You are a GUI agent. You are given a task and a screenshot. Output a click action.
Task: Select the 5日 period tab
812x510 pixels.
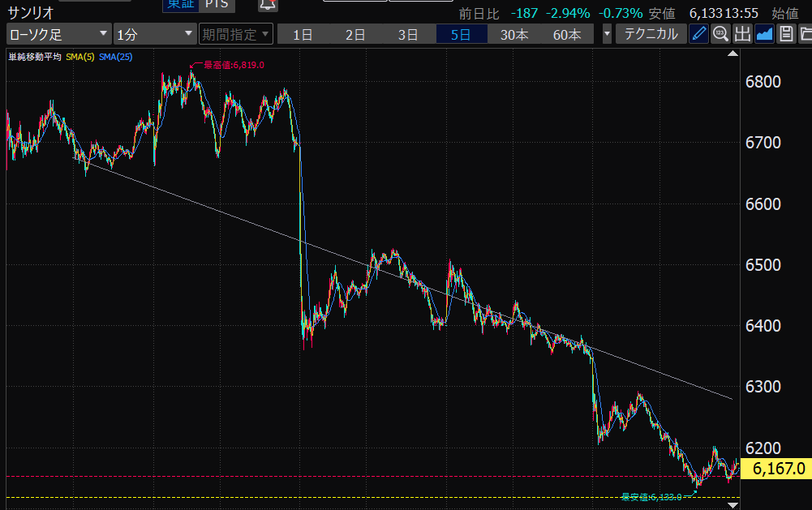click(461, 34)
